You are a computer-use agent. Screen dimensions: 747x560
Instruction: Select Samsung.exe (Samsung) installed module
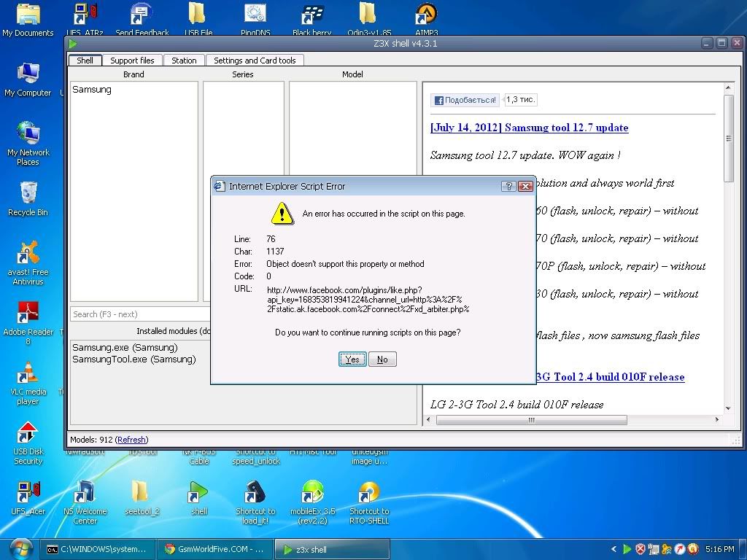(125, 348)
